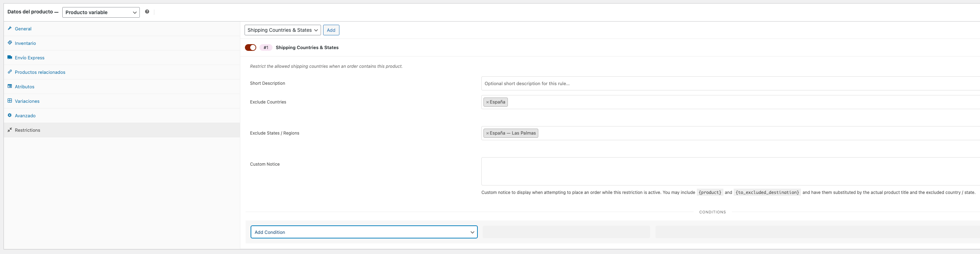Viewport: 980px width, 254px height.
Task: Click the {to_excluded_destination} placeholder code
Action: click(767, 193)
